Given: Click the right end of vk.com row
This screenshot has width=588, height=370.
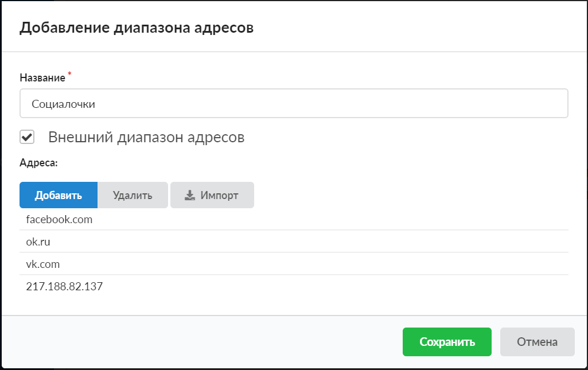Looking at the screenshot, I should [545, 264].
